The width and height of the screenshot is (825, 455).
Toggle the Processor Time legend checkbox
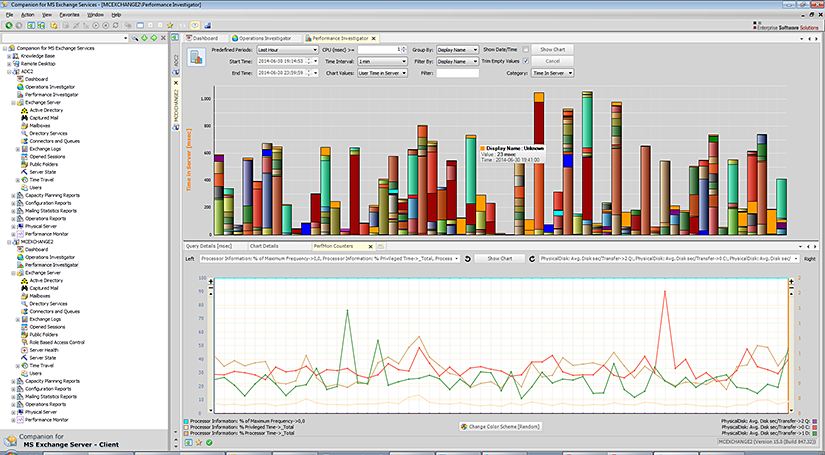pyautogui.click(x=186, y=433)
